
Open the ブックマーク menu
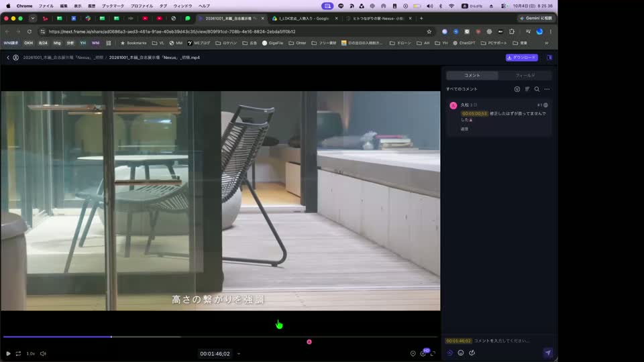(113, 6)
